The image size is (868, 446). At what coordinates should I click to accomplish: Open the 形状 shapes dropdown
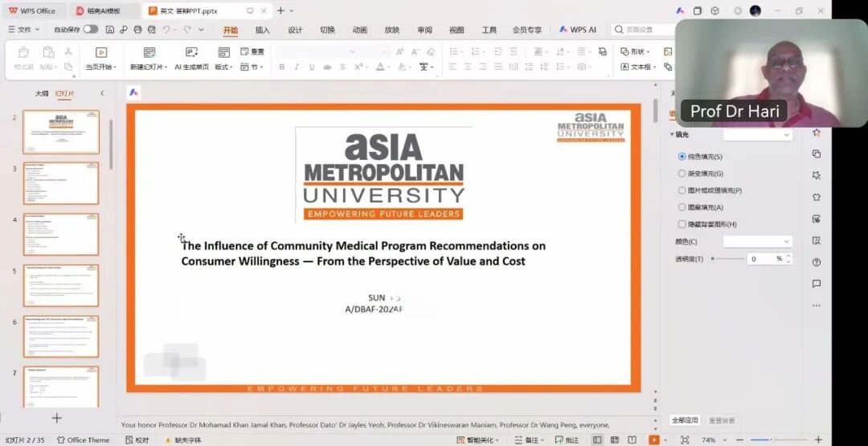tap(635, 51)
